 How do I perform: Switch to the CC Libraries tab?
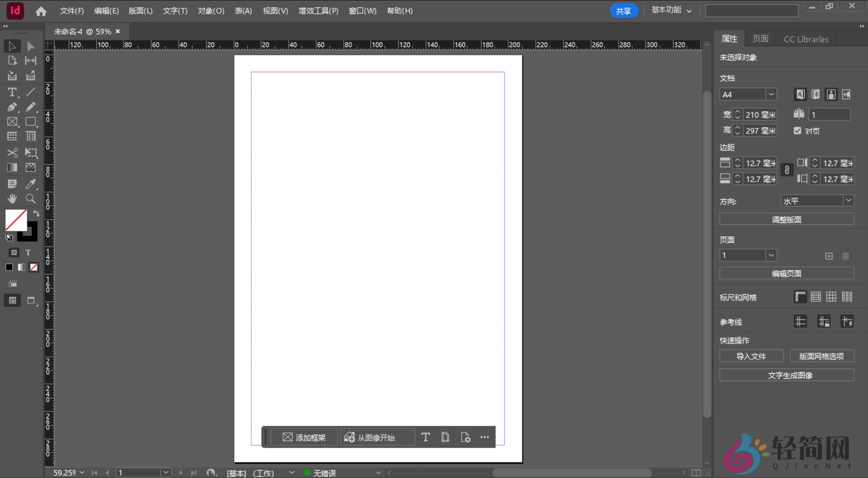coord(806,39)
